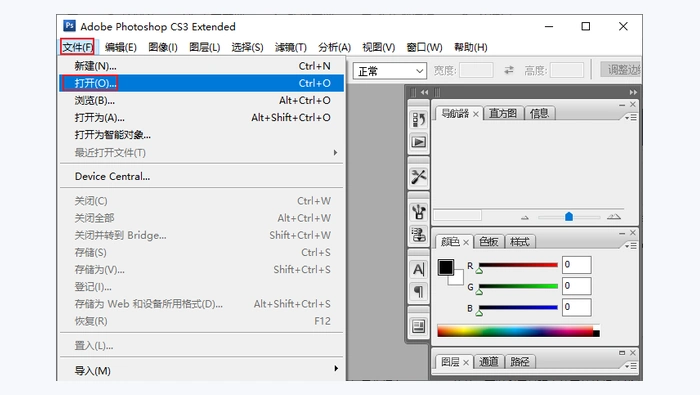Switch to the 信息 tab

pos(539,113)
